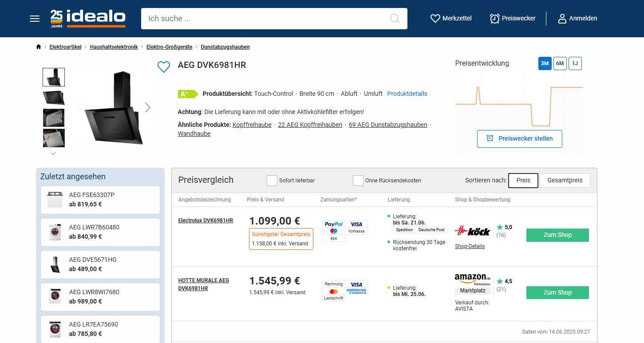
Task: Select 3M price history range
Action: [545, 63]
